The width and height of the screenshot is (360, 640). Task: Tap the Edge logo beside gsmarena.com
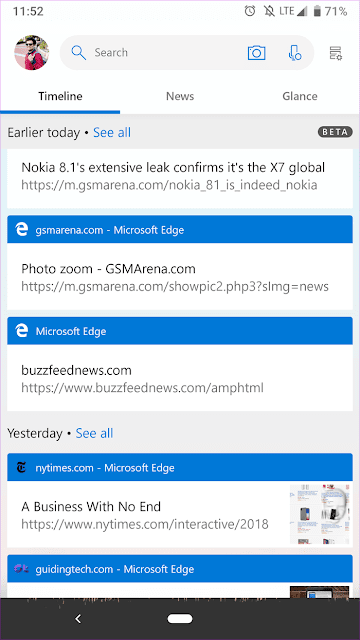pyautogui.click(x=21, y=229)
